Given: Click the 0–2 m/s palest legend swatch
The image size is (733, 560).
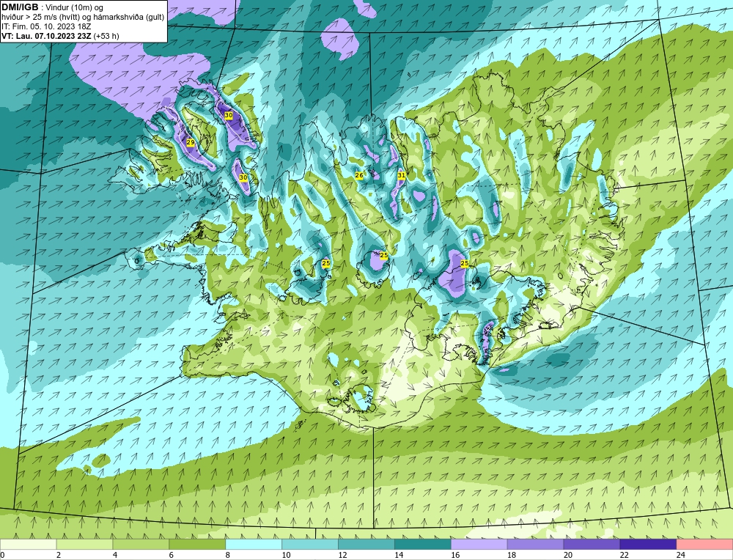Looking at the screenshot, I should [28, 545].
